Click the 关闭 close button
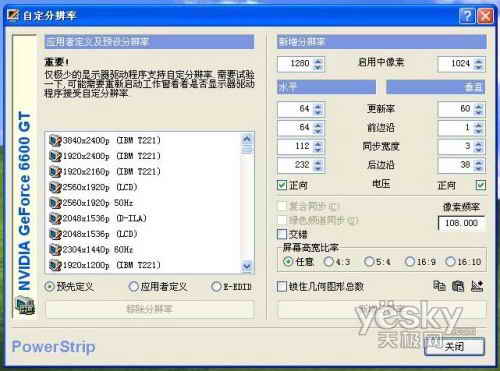 [x=454, y=347]
